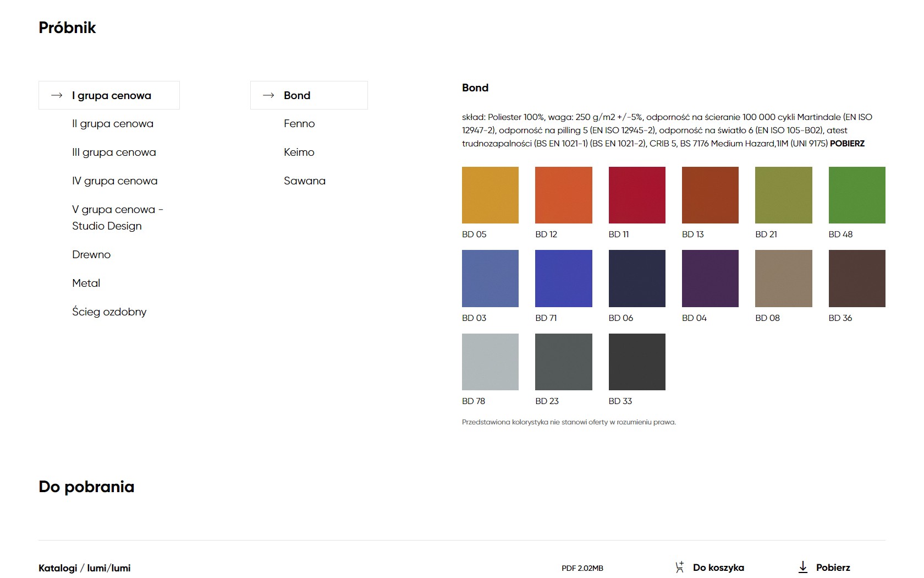
Task: Select the Metal material group
Action: click(x=86, y=283)
